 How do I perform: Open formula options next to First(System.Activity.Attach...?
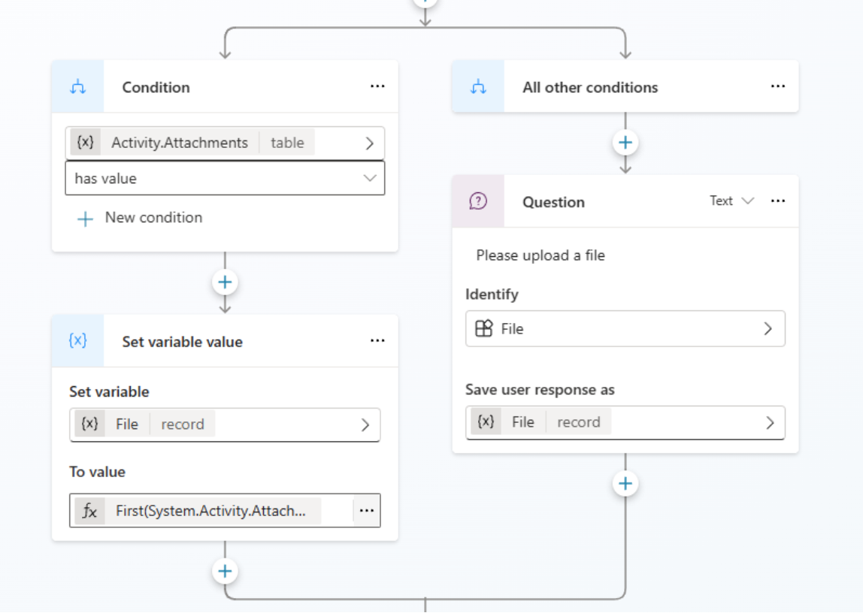pyautogui.click(x=366, y=511)
